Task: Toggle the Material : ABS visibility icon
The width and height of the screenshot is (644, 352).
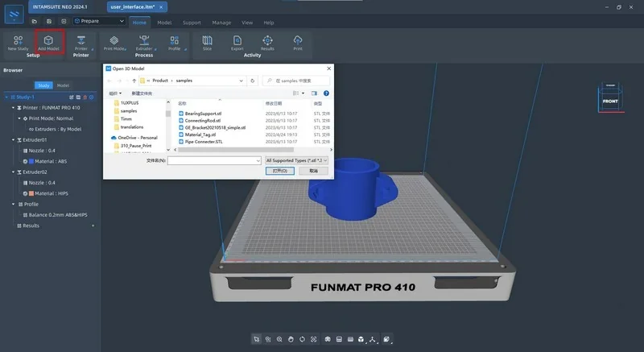Action: point(25,161)
